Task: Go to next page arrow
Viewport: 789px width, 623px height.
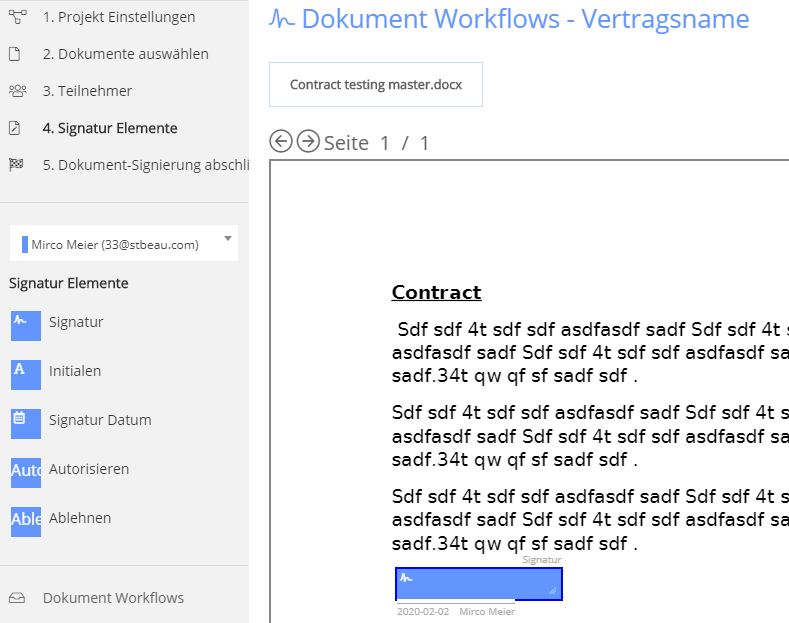Action: pos(308,141)
